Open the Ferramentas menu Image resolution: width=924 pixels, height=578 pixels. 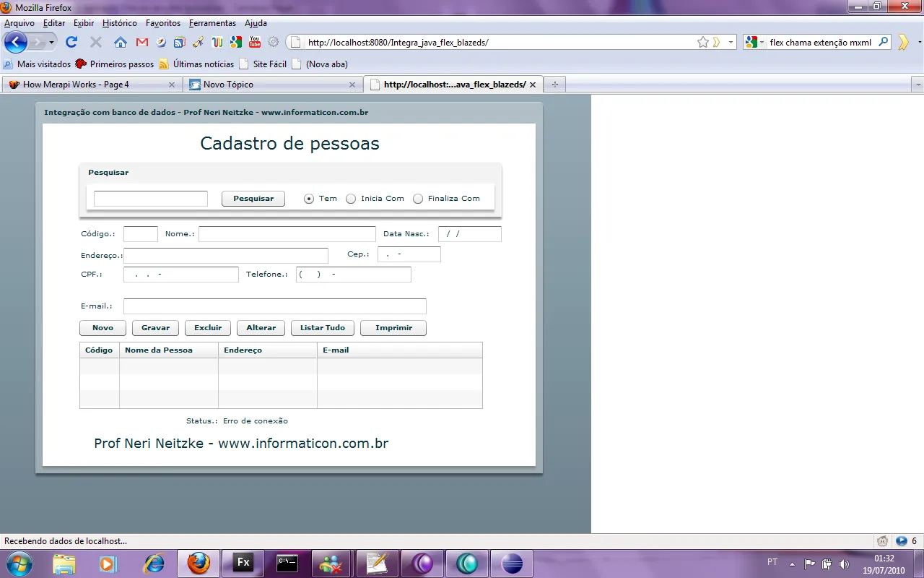point(212,23)
